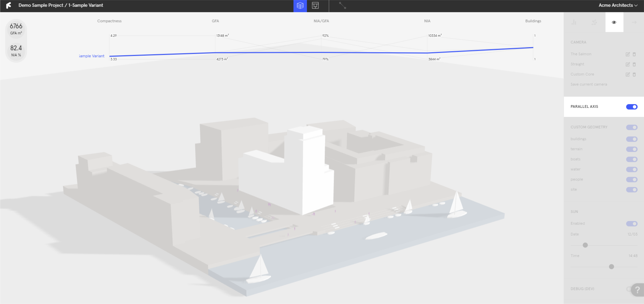
Task: Edit The Salmon camera name
Action: tap(628, 54)
